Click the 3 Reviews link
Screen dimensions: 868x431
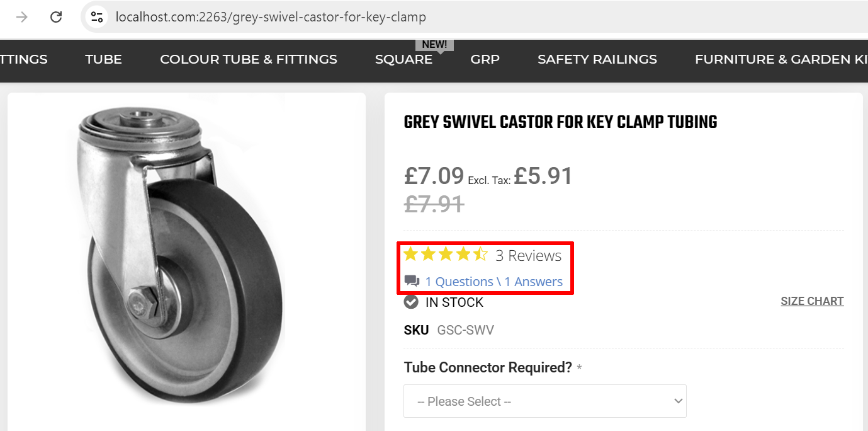[x=528, y=255]
